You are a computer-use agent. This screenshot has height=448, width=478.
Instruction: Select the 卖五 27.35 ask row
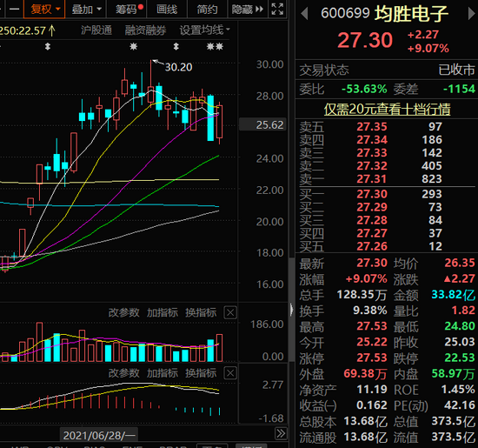(387, 127)
